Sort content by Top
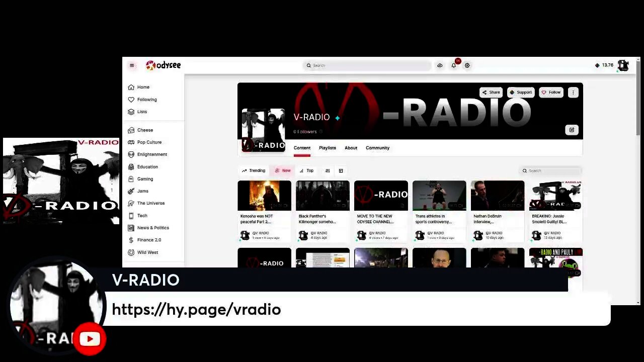This screenshot has width=644, height=362. (306, 170)
